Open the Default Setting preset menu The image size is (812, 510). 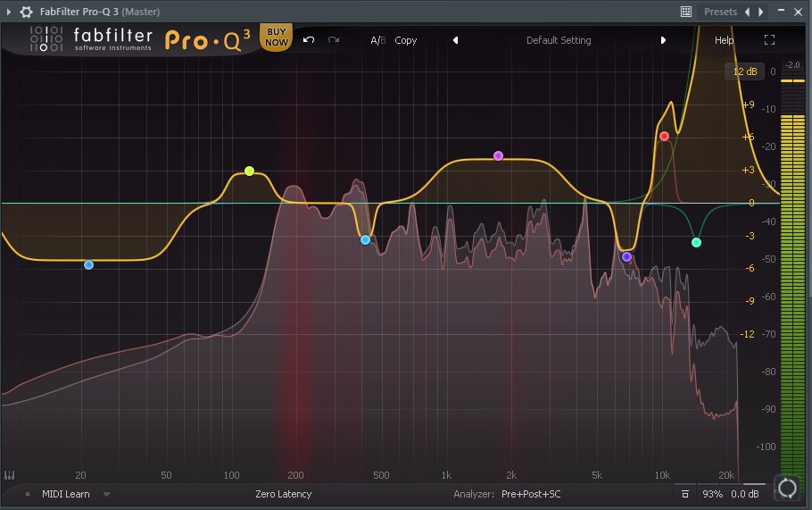click(559, 40)
